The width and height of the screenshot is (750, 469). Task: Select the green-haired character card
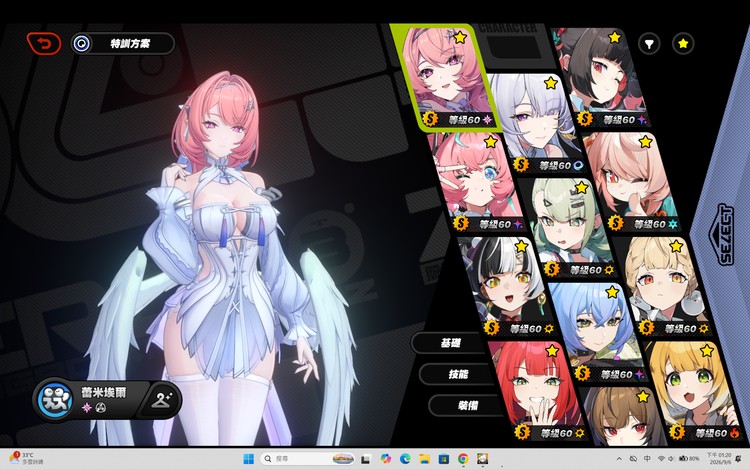[569, 229]
